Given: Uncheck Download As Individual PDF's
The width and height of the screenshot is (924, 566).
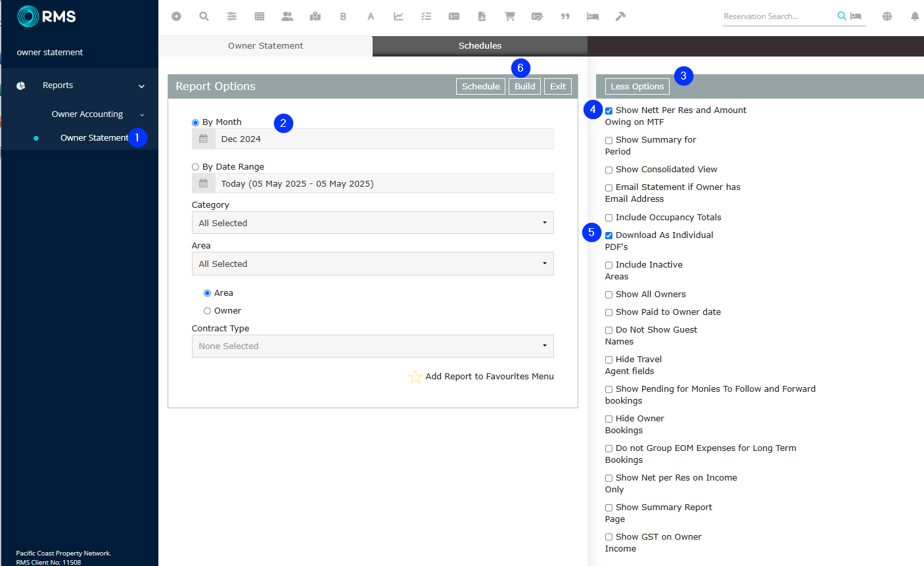Looking at the screenshot, I should [609, 235].
